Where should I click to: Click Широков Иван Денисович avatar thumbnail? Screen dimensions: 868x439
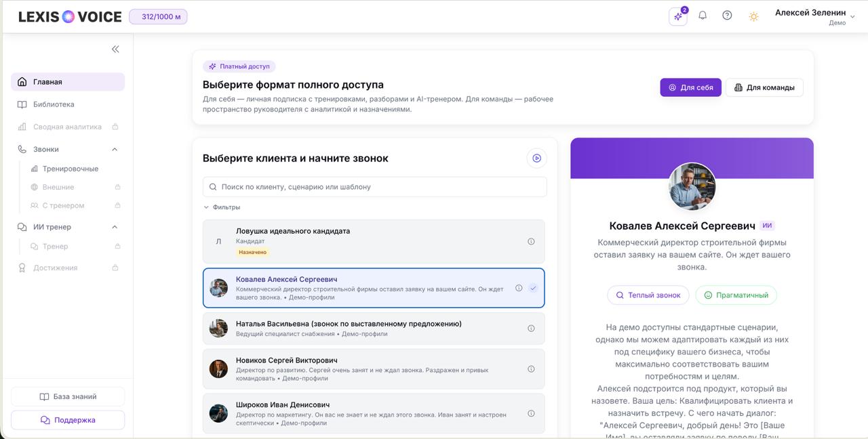coord(218,413)
